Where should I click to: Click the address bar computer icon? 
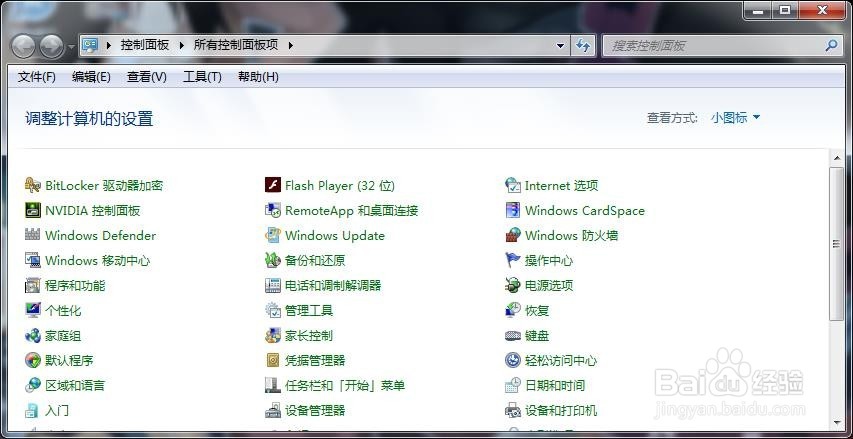tap(90, 45)
